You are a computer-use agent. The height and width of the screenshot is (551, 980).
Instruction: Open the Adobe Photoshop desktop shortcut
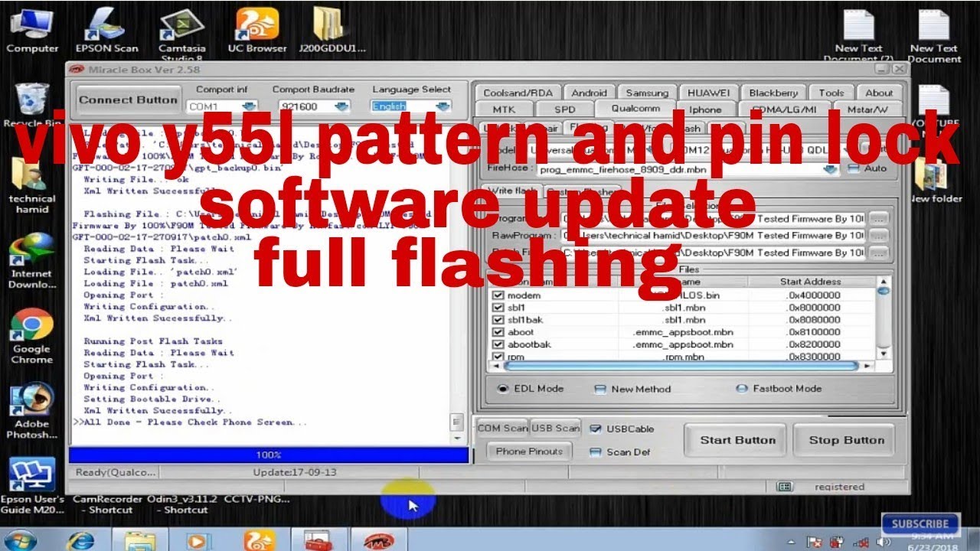click(x=32, y=412)
